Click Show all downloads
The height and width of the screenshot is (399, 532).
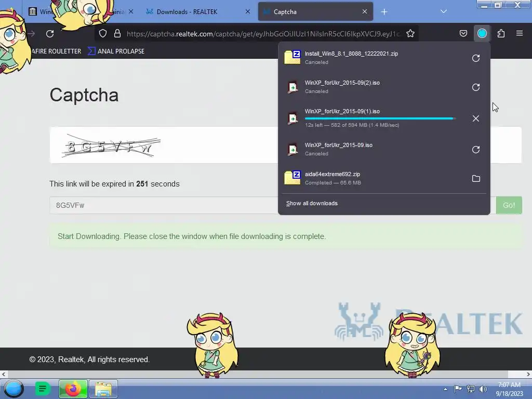[312, 203]
